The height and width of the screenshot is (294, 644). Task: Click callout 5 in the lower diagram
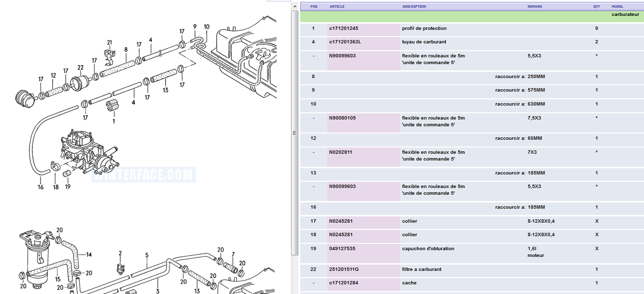[147, 255]
